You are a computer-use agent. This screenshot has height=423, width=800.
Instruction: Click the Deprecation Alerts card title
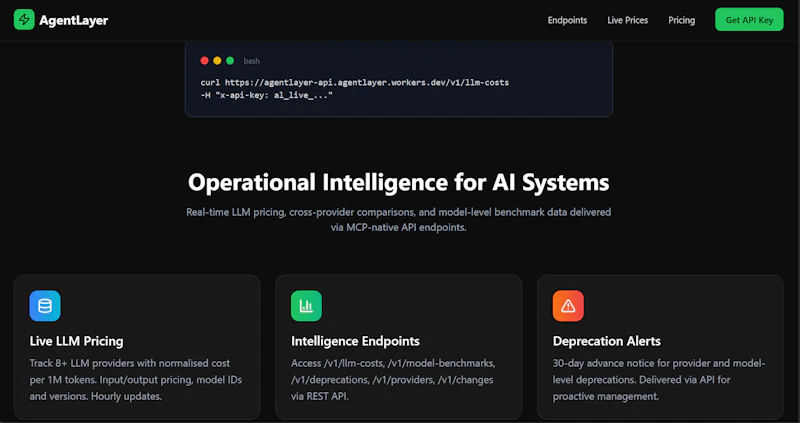607,341
